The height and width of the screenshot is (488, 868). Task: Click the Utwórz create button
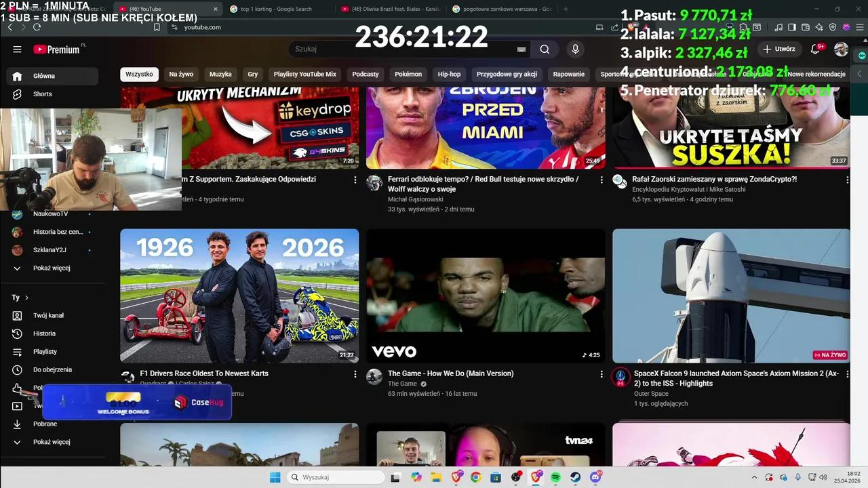tap(778, 49)
